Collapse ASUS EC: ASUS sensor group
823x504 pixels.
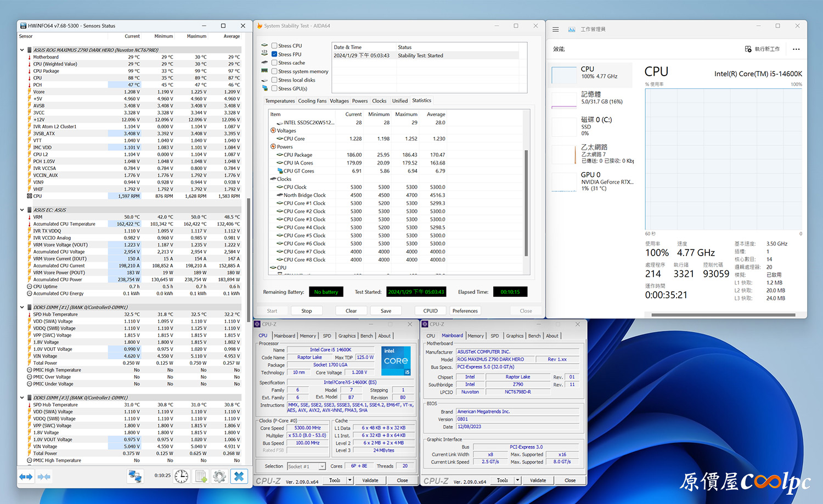[22, 209]
